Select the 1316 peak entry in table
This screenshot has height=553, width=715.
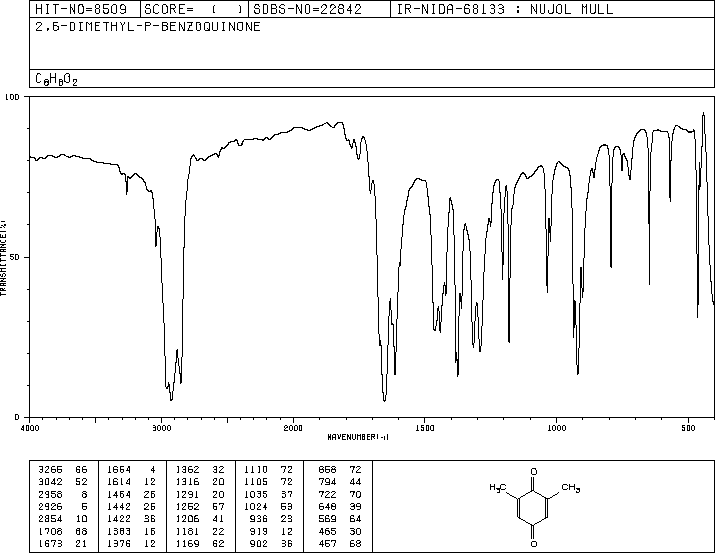pos(200,482)
